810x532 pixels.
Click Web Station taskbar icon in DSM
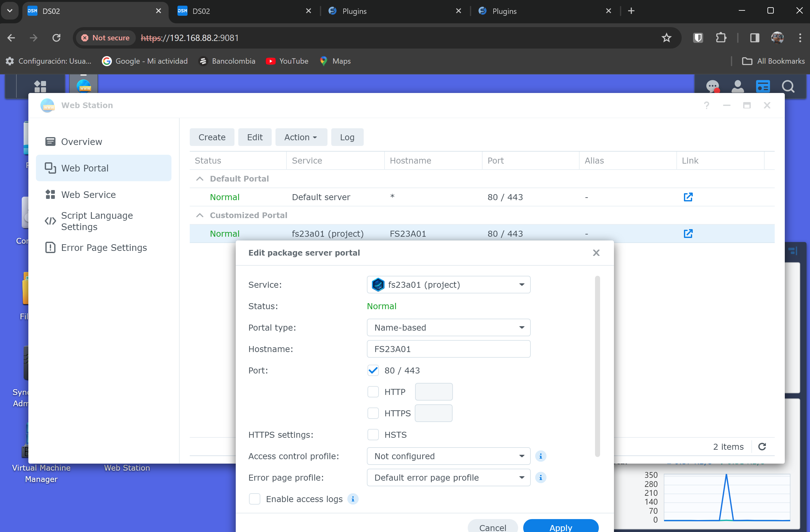84,85
